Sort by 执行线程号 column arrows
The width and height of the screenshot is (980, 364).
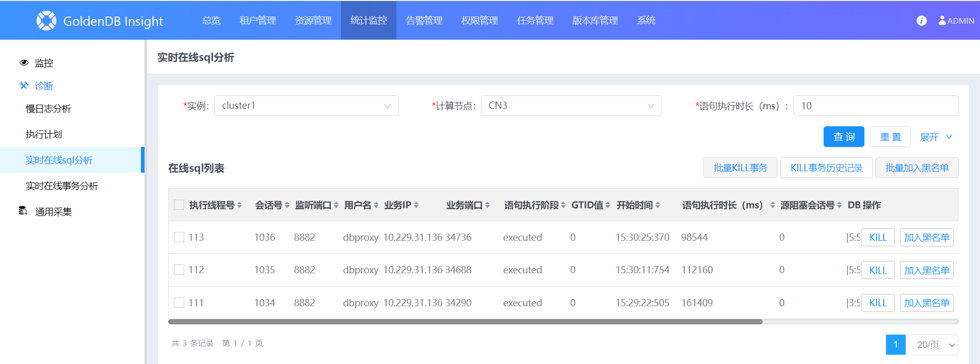[x=239, y=205]
